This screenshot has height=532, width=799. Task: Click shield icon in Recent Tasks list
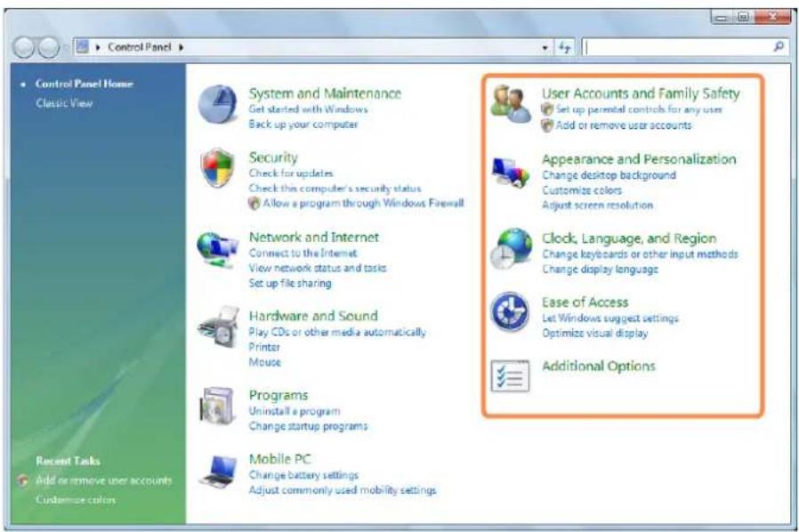pyautogui.click(x=23, y=480)
